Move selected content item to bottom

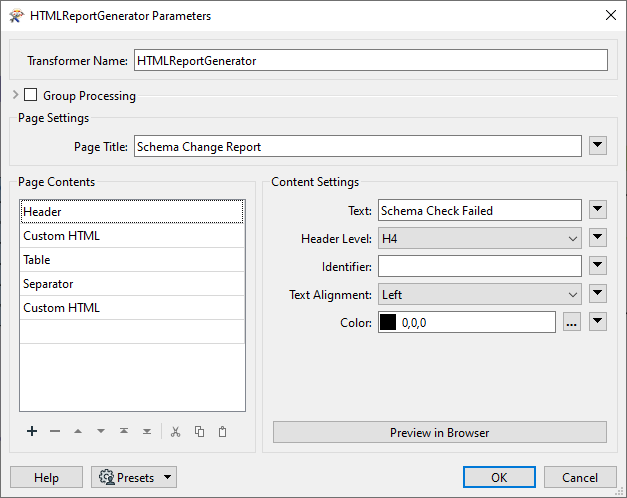(x=147, y=431)
